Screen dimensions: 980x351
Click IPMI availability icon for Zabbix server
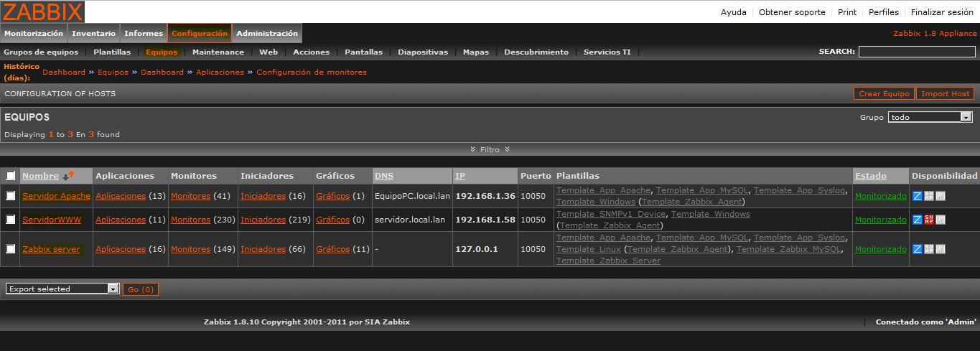940,249
